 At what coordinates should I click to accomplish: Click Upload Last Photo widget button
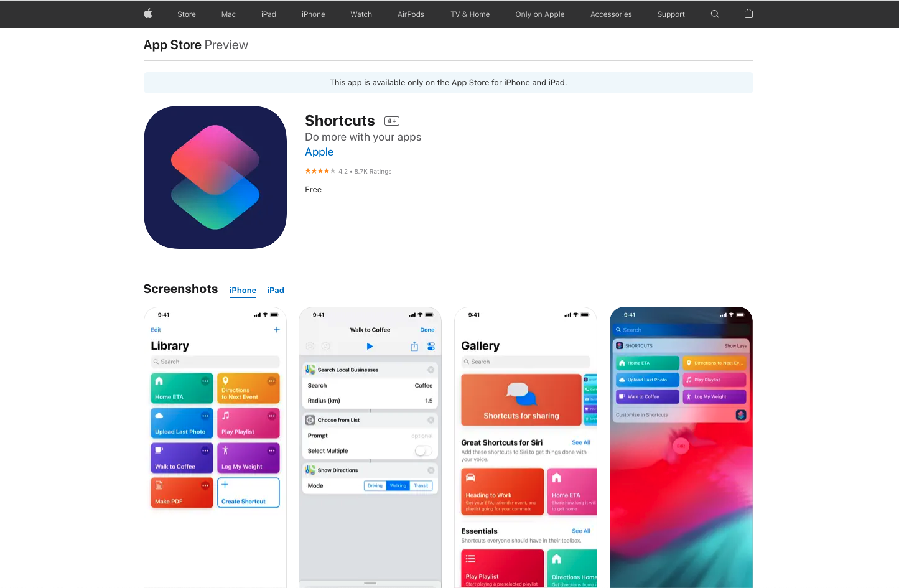point(648,380)
